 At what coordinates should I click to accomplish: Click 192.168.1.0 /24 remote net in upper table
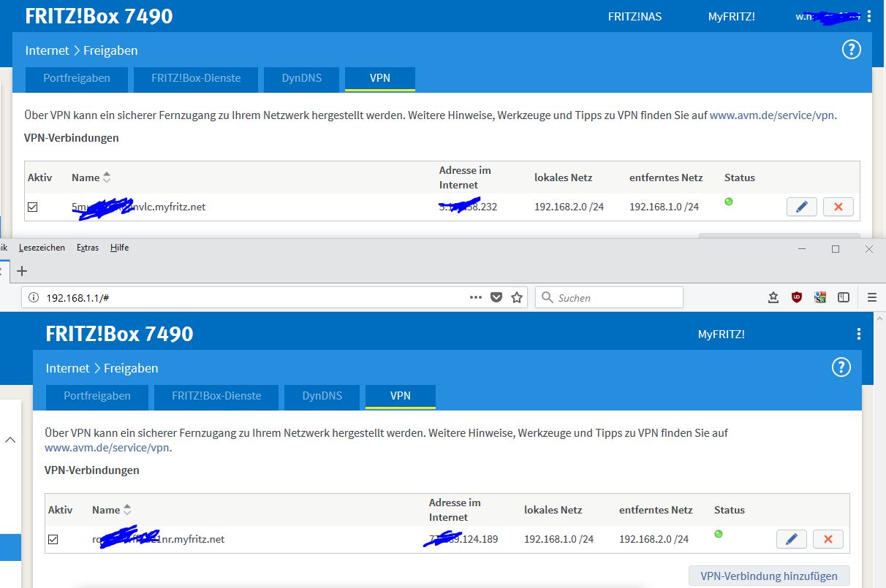[664, 207]
